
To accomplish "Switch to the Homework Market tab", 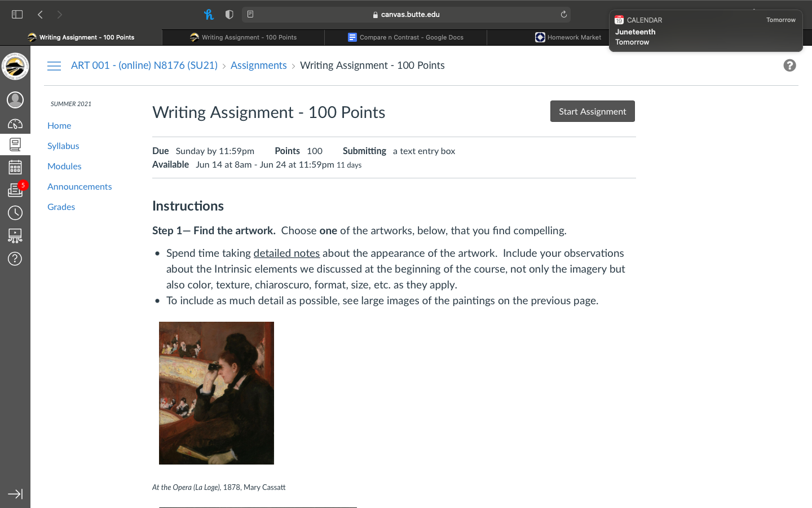I will point(568,37).
